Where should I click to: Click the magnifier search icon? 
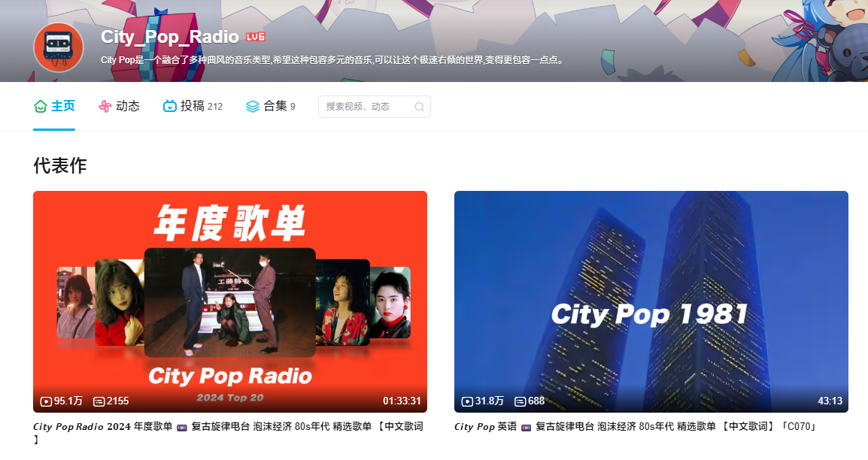(420, 107)
